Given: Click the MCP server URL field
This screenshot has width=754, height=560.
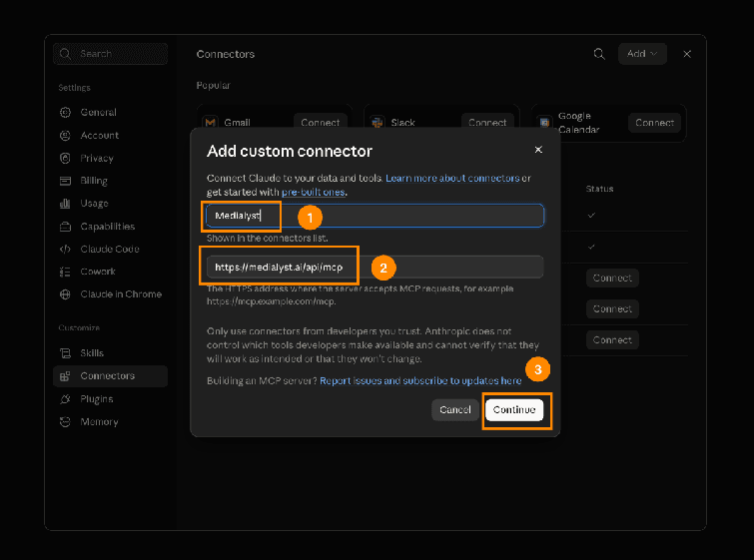Looking at the screenshot, I should 376,268.
